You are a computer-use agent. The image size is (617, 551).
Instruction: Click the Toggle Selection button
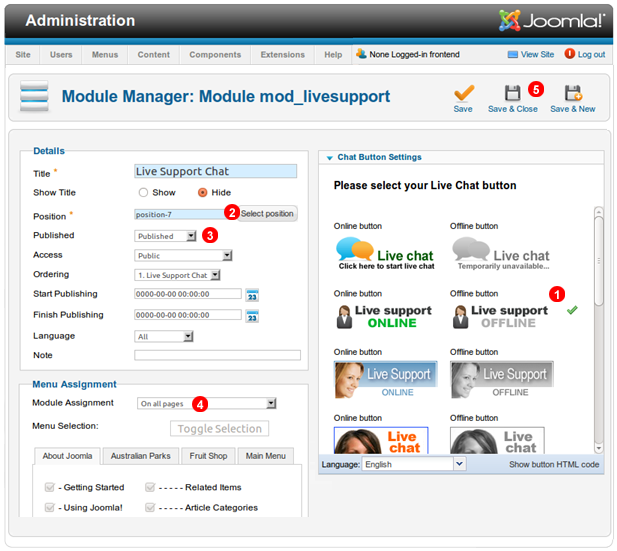(x=220, y=429)
